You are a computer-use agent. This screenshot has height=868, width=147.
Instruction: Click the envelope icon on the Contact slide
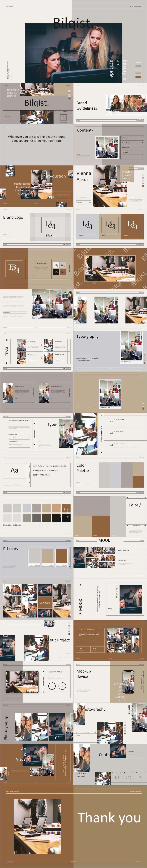[x=140, y=777]
